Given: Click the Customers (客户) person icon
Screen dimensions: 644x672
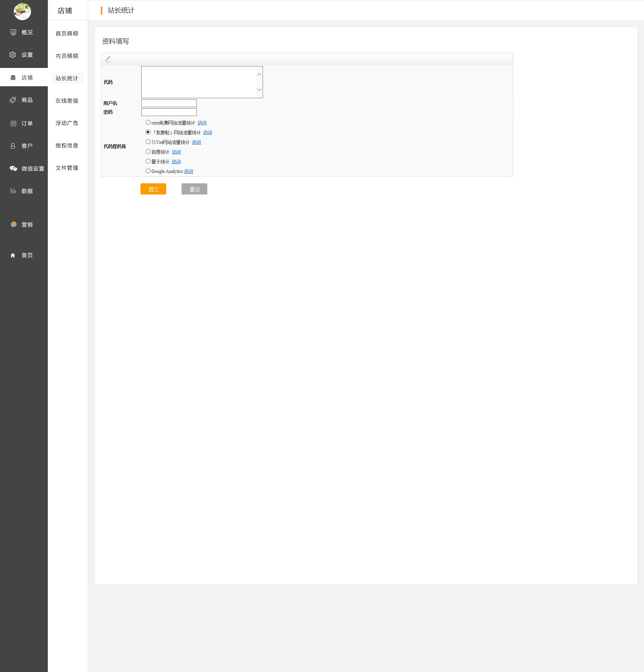Looking at the screenshot, I should (13, 146).
